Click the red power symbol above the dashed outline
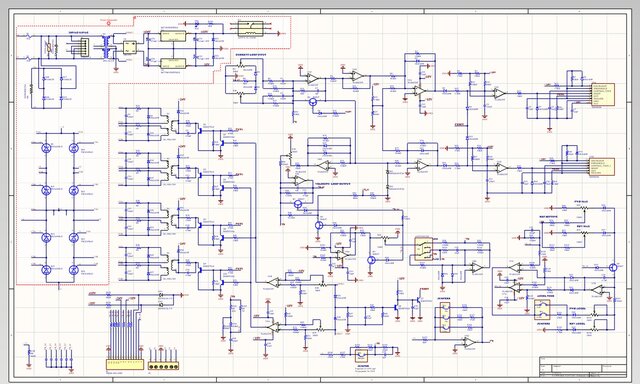Viewport: 640px width, 384px height. tap(109, 23)
